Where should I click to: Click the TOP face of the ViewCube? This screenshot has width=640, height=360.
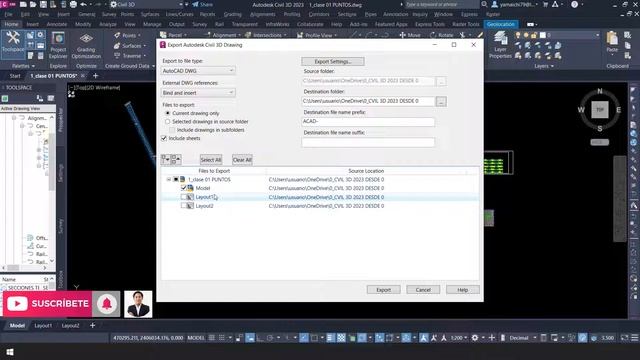tap(600, 109)
